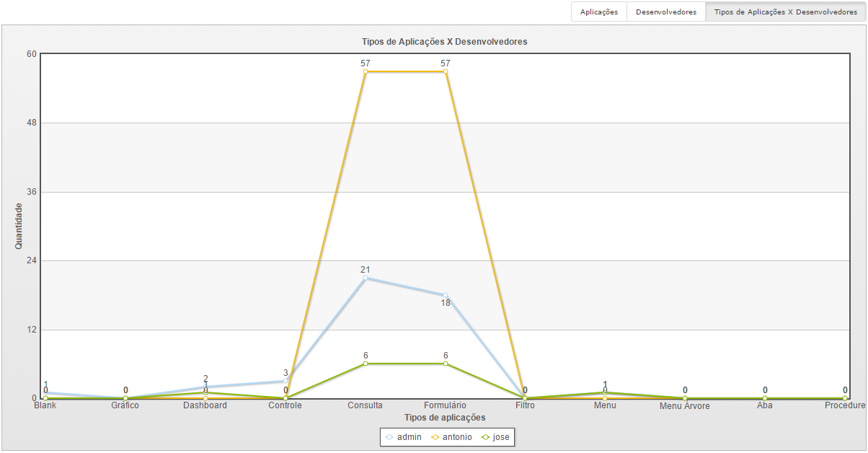Click the y-axis value 12
Viewport: 868px width, 453px height.
pos(32,330)
